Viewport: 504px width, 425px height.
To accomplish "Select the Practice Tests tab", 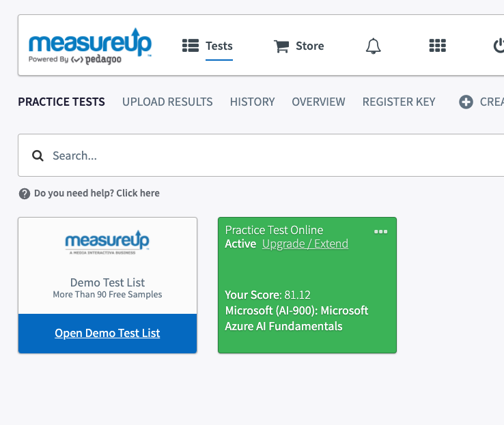I will [61, 102].
